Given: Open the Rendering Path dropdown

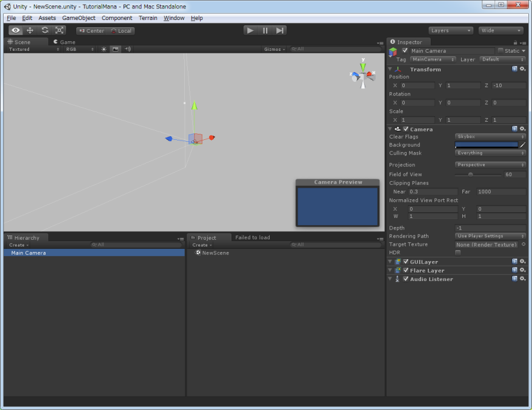Looking at the screenshot, I should tap(490, 236).
